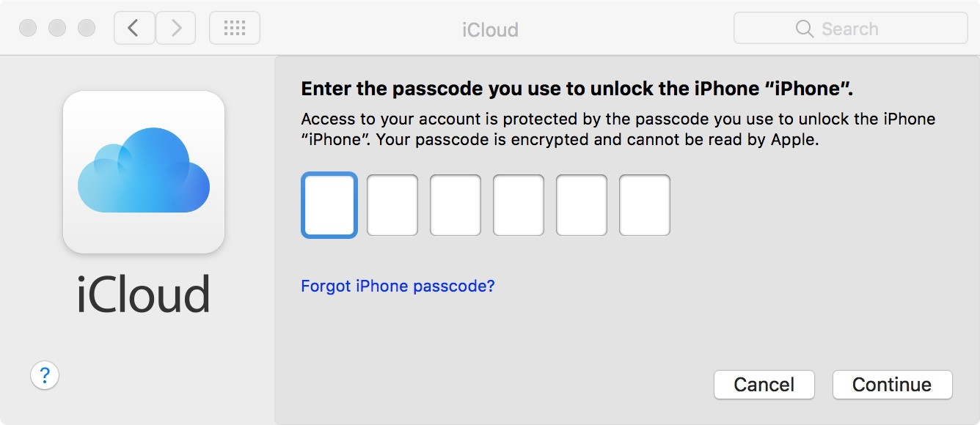Viewport: 980px width, 425px height.
Task: Select the fifth passcode digit box
Action: pyautogui.click(x=582, y=205)
